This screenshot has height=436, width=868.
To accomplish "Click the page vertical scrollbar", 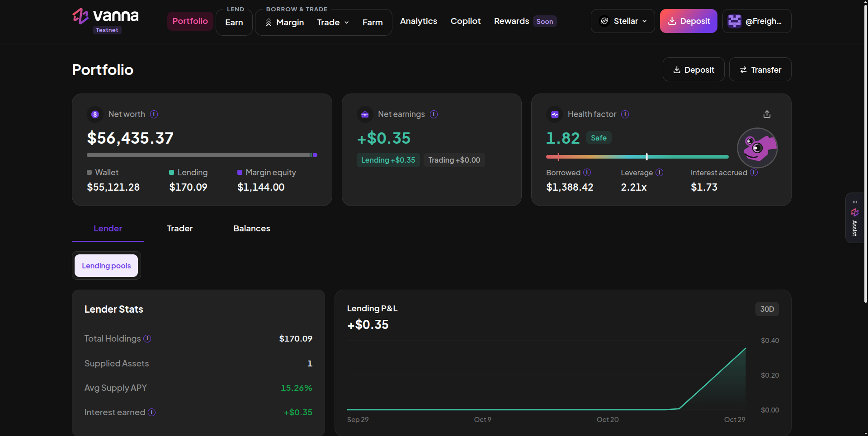I will [865, 154].
